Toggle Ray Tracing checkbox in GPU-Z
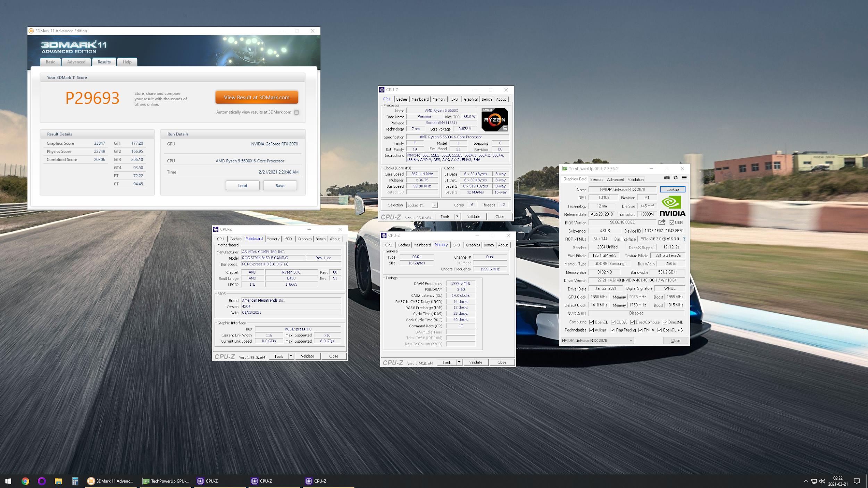Screen dimensions: 868x488 (613, 330)
